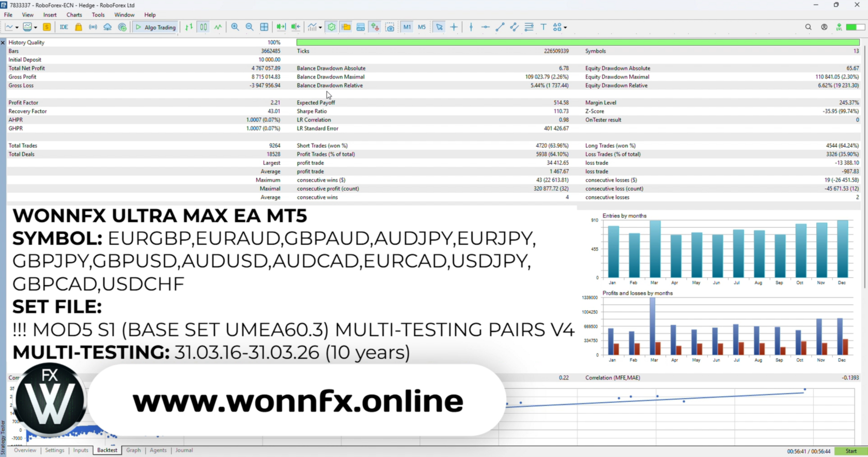Open the search magnifier icon
The image size is (868, 457).
pos(808,27)
